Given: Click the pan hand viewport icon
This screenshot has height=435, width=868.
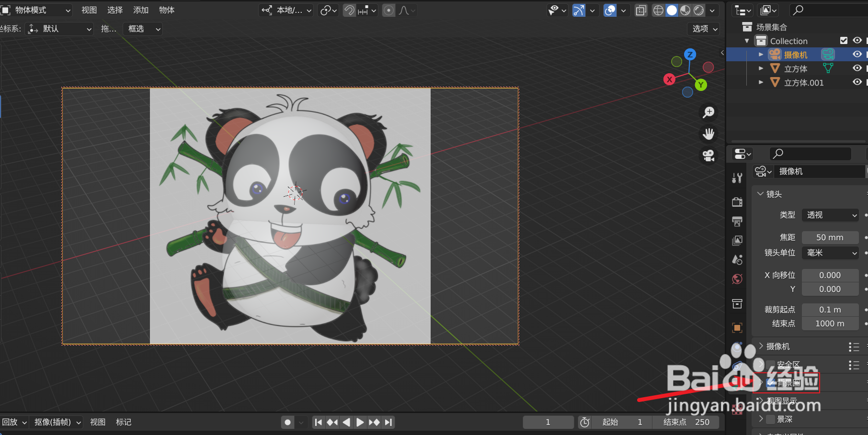Looking at the screenshot, I should pos(708,134).
